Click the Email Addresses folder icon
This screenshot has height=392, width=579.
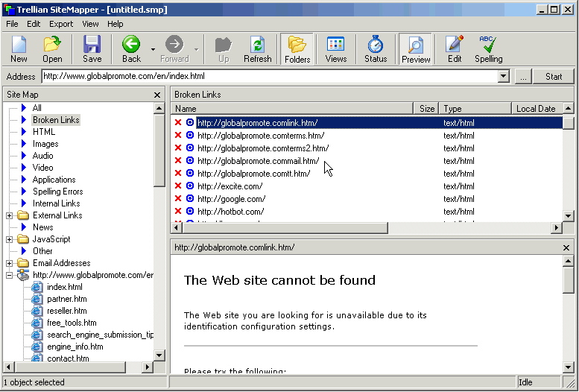(x=23, y=262)
